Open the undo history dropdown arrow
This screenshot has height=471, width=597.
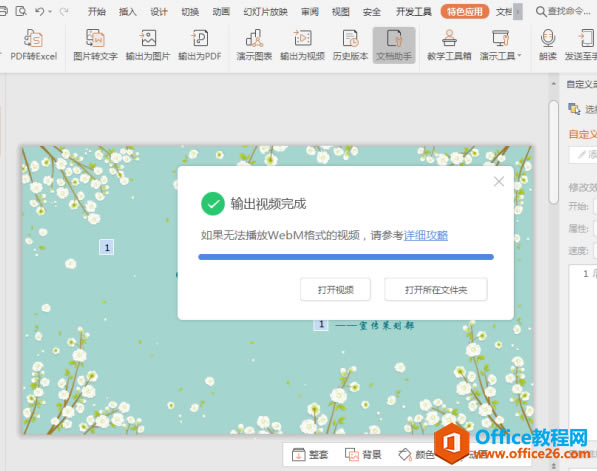(x=50, y=12)
